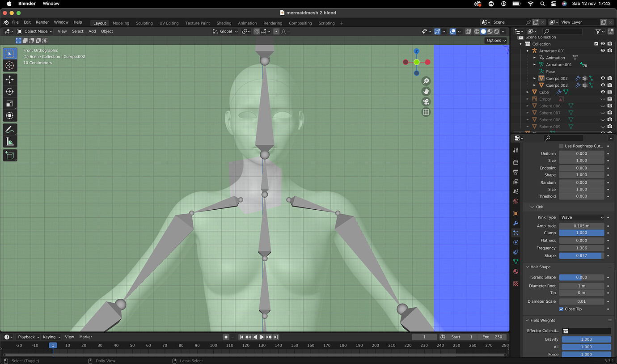617x364 pixels.
Task: Open the Render properties tab
Action: click(x=516, y=162)
